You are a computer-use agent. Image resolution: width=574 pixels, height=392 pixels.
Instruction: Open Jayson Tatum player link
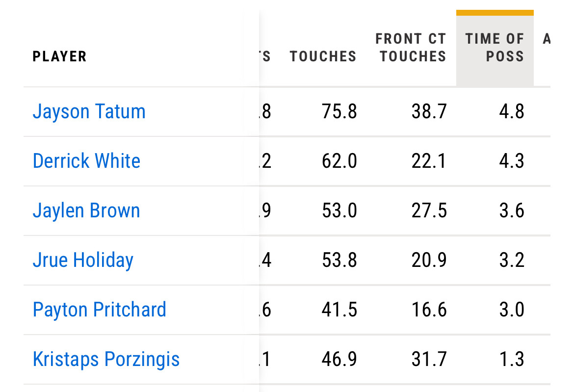click(x=89, y=112)
